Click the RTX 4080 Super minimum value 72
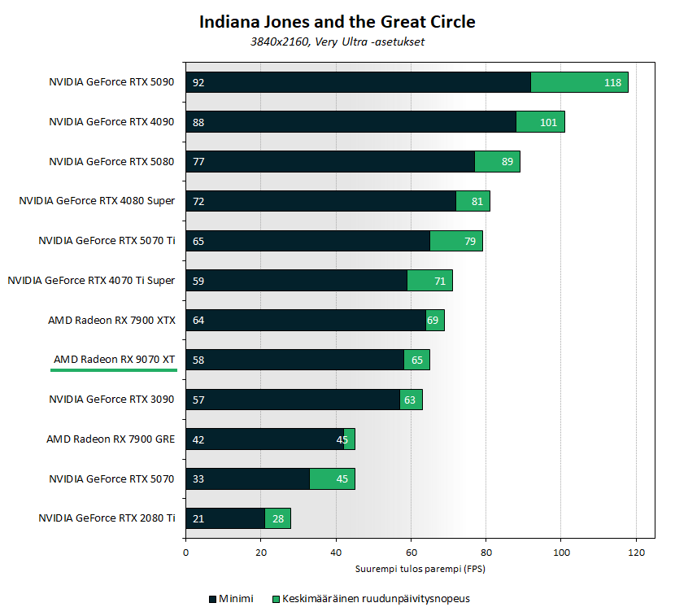The width and height of the screenshot is (675, 616). [x=198, y=201]
